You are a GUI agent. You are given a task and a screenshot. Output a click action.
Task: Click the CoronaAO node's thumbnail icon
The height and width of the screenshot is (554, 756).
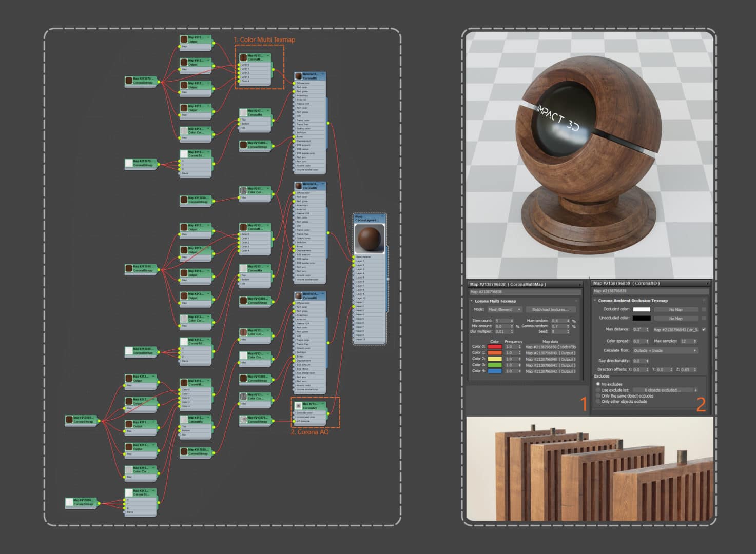coord(298,406)
